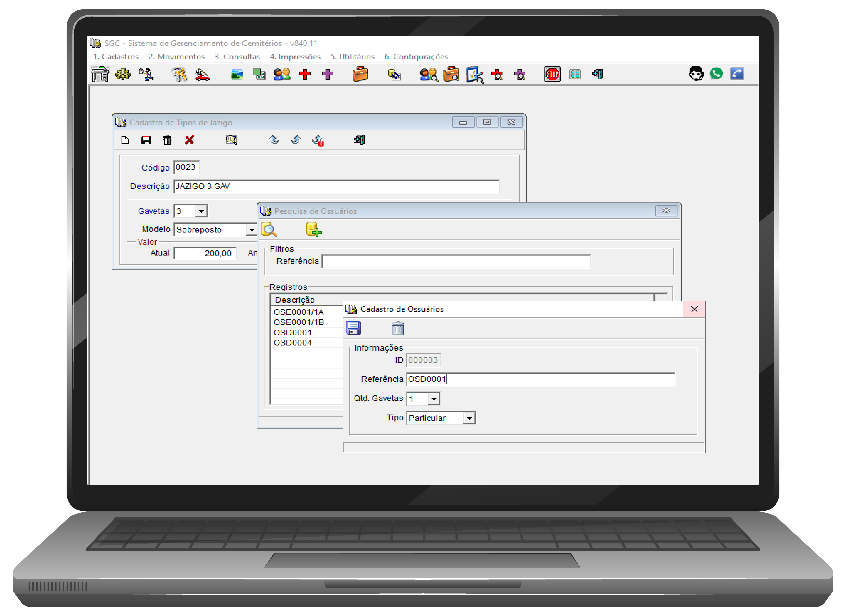Click database-plus add icon in Pesquisa de Ossuários
This screenshot has width=846, height=616.
click(314, 229)
